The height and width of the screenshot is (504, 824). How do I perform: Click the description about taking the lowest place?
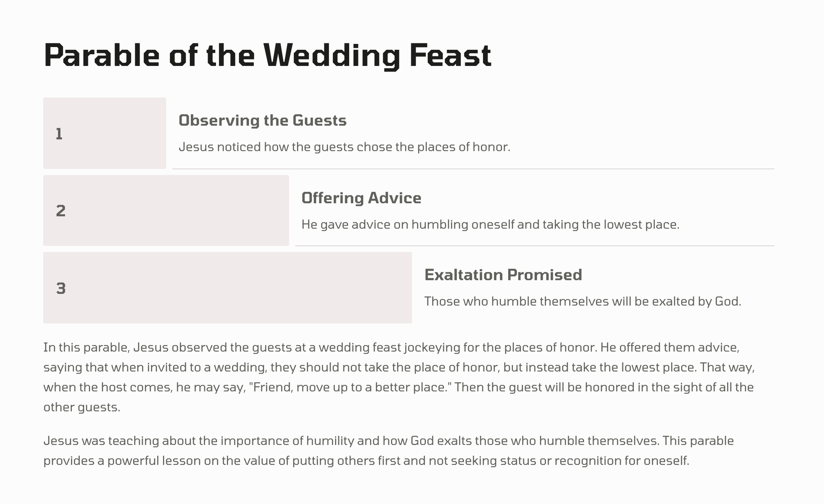point(490,224)
